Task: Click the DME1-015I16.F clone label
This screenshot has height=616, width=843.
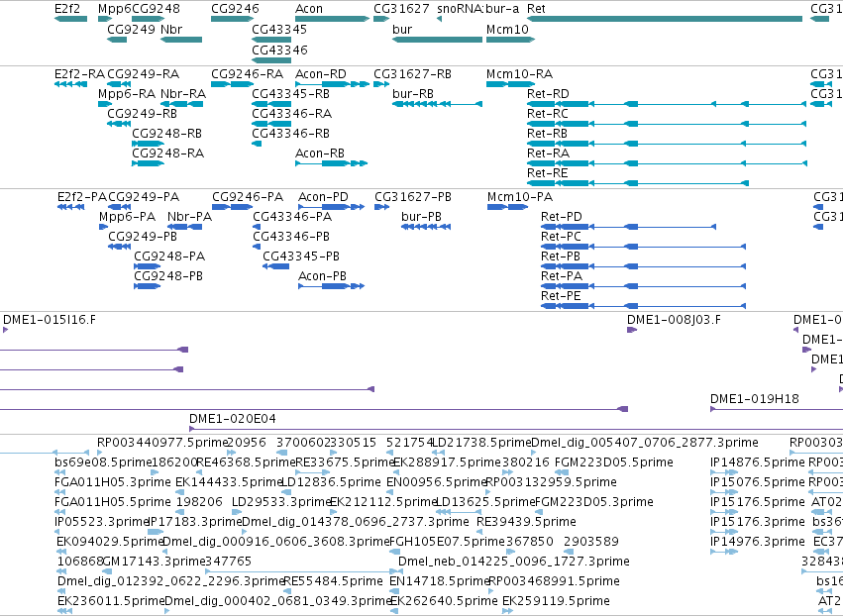Action: pyautogui.click(x=50, y=320)
